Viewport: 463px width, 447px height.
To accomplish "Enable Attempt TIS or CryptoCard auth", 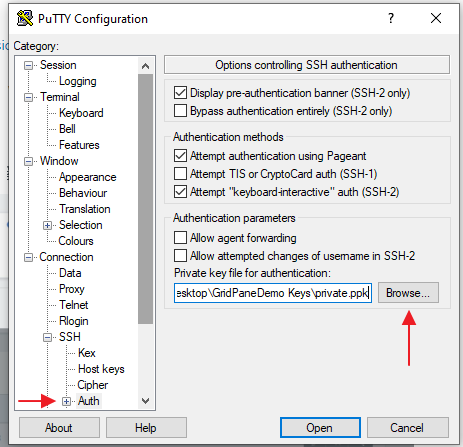I will [x=180, y=174].
